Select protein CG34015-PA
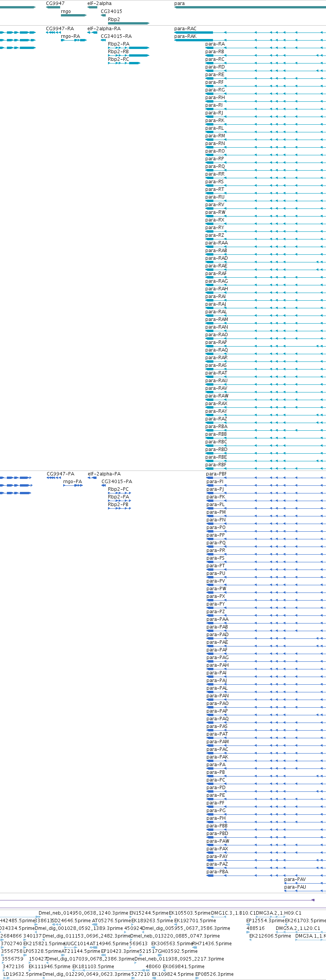The image size is (326, 980). 117,482
